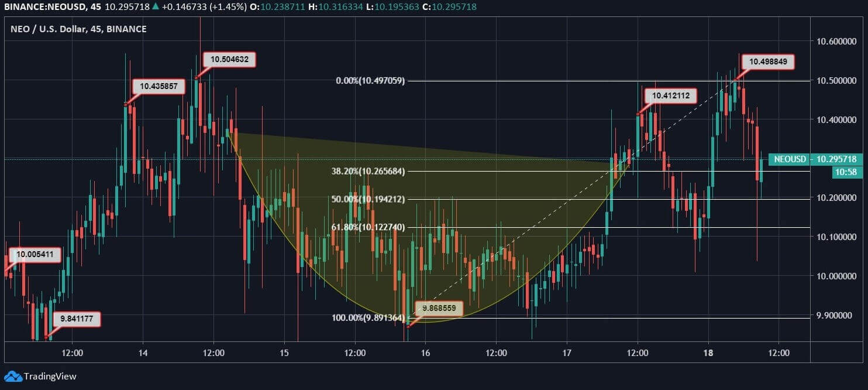
Task: Click date 15 on the time axis
Action: coord(284,353)
